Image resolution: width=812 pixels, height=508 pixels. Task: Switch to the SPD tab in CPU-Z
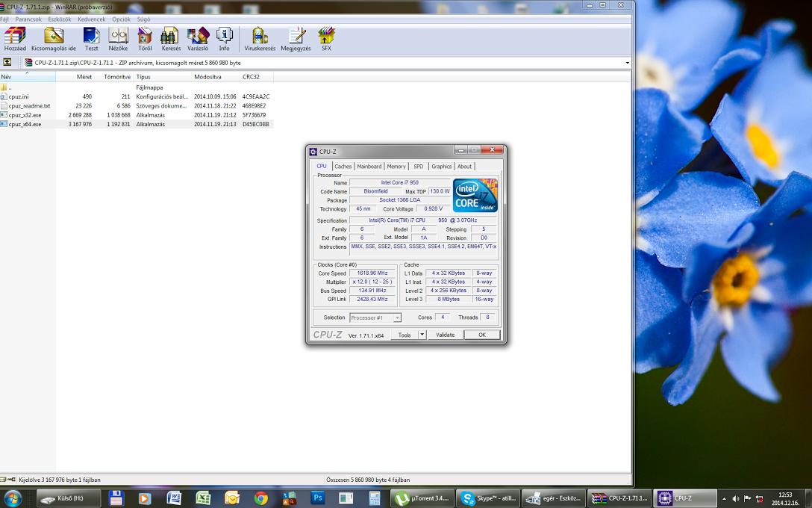coord(419,167)
